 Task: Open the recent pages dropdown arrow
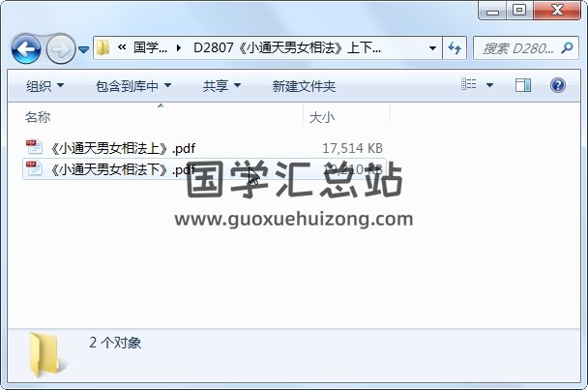coord(83,49)
